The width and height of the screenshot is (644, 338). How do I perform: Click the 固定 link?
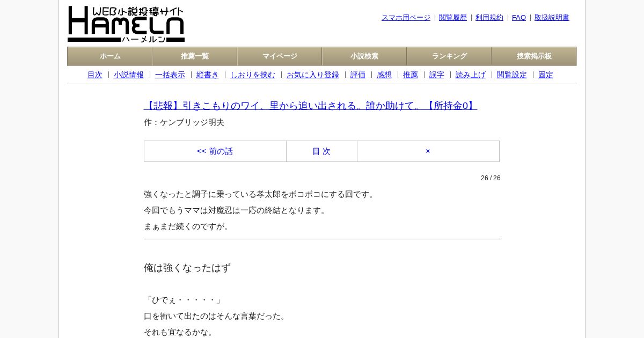(546, 75)
